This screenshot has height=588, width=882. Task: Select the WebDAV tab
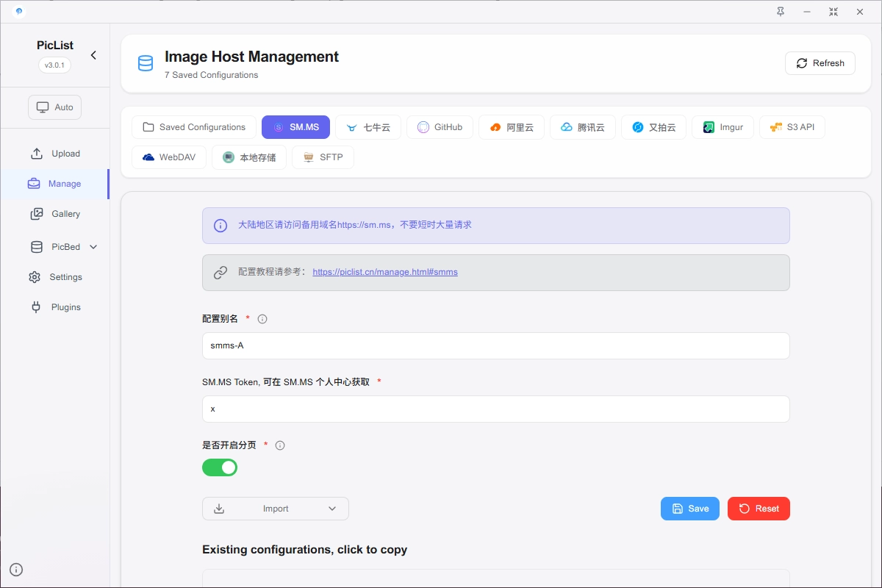click(169, 157)
